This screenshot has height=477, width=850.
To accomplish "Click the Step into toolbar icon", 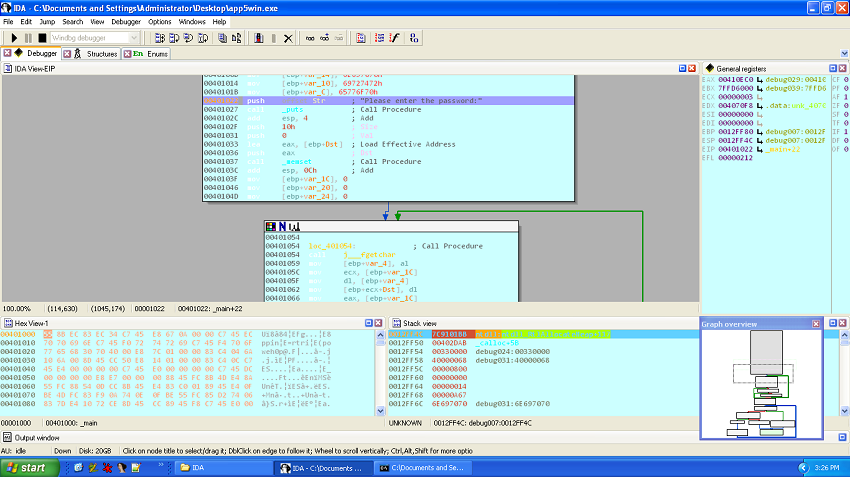I will pos(160,38).
